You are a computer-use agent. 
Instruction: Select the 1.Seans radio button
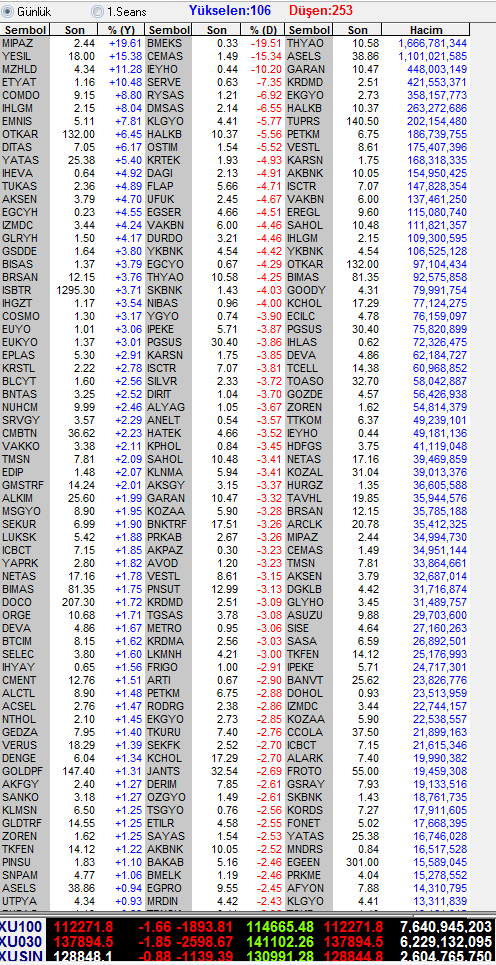(x=97, y=10)
